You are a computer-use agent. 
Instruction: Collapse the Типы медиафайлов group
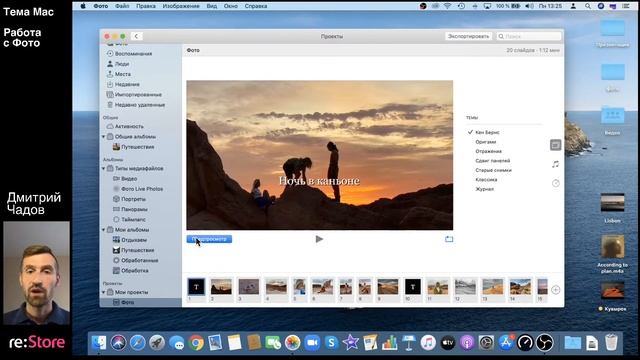tap(103, 169)
